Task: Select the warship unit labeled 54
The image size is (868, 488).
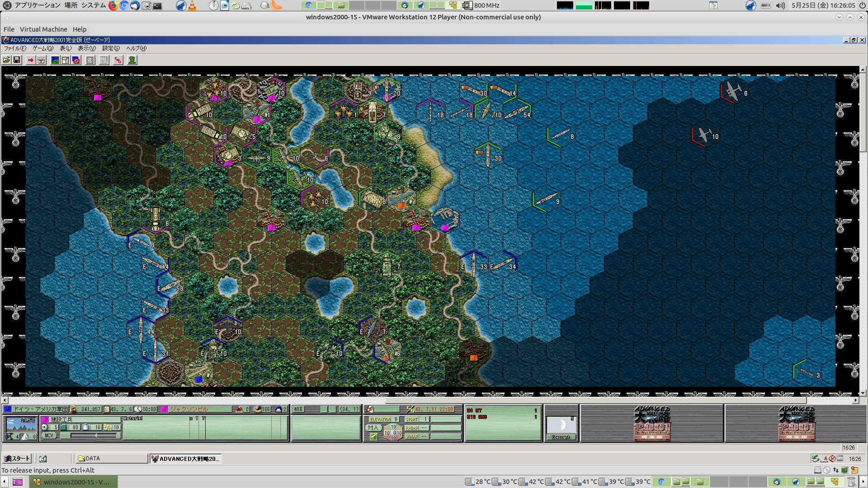Action: (x=518, y=112)
